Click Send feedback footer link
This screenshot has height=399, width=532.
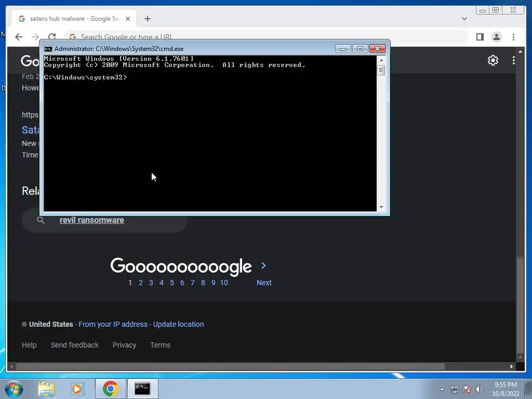pos(75,345)
